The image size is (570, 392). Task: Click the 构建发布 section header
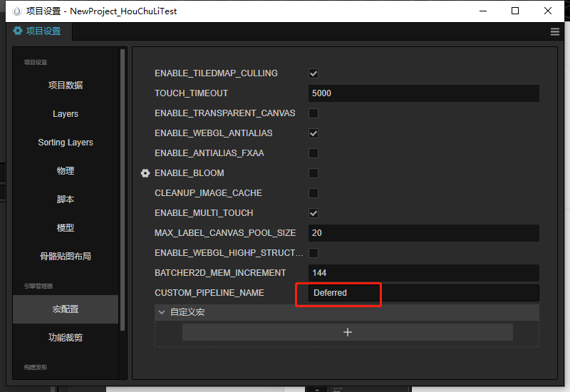(36, 367)
